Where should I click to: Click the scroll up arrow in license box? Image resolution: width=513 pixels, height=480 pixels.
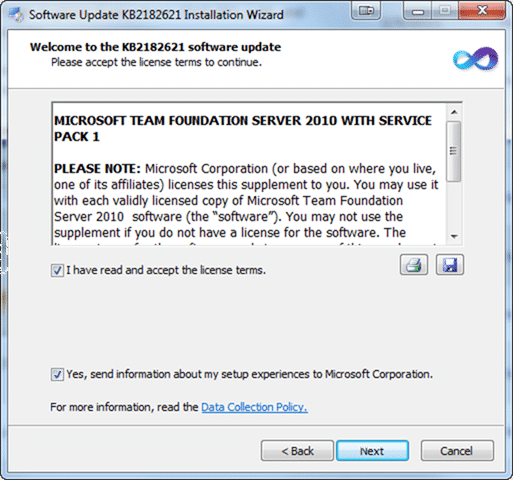coord(454,112)
